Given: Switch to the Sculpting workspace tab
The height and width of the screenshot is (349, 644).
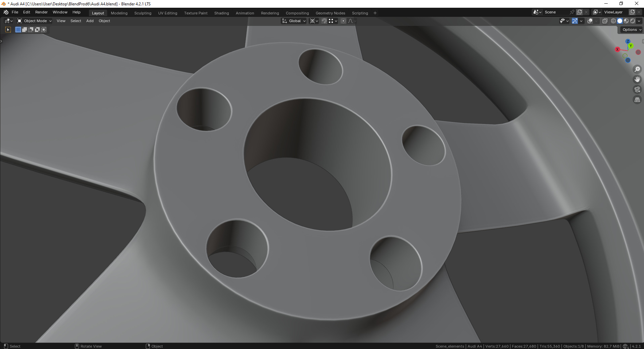Looking at the screenshot, I should [143, 13].
